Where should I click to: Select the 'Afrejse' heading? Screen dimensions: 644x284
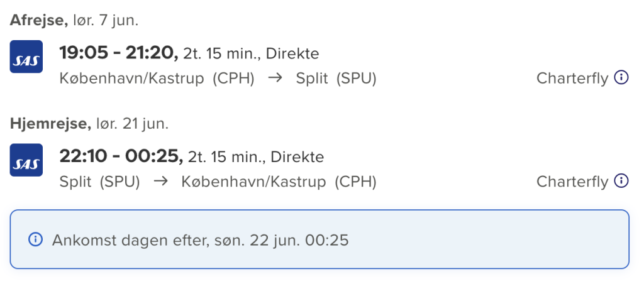point(38,20)
